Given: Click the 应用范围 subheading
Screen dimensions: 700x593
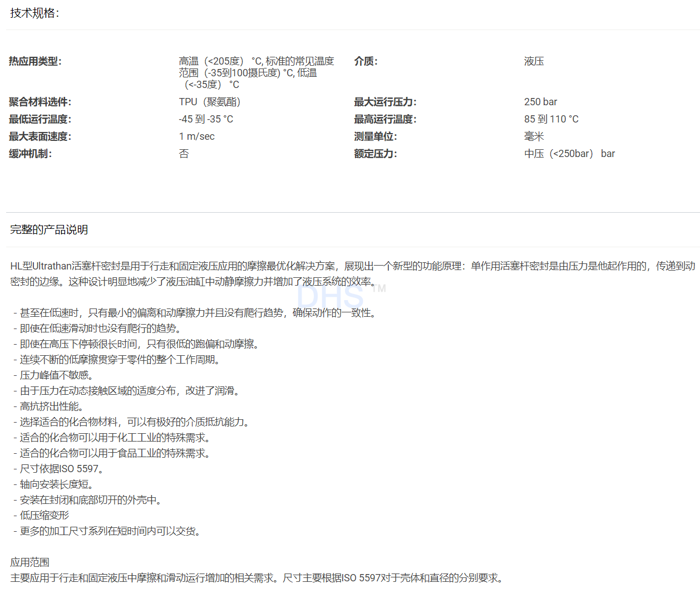Looking at the screenshot, I should pyautogui.click(x=29, y=562).
